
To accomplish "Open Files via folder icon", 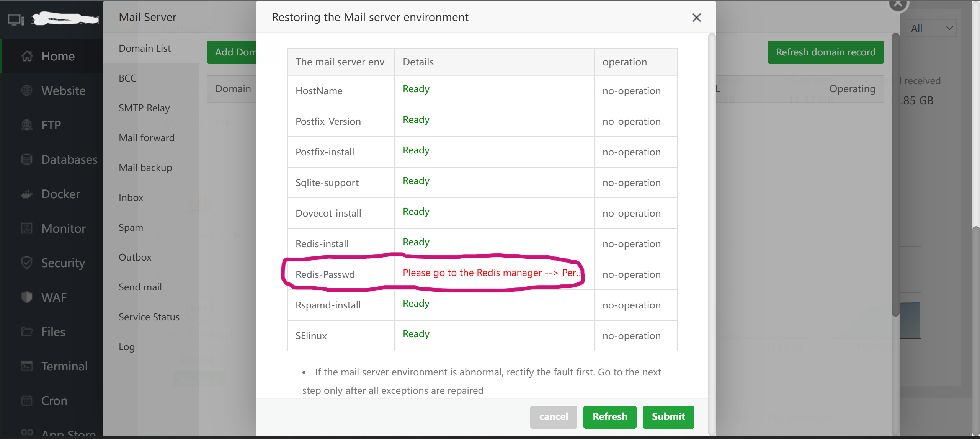I will tap(27, 332).
